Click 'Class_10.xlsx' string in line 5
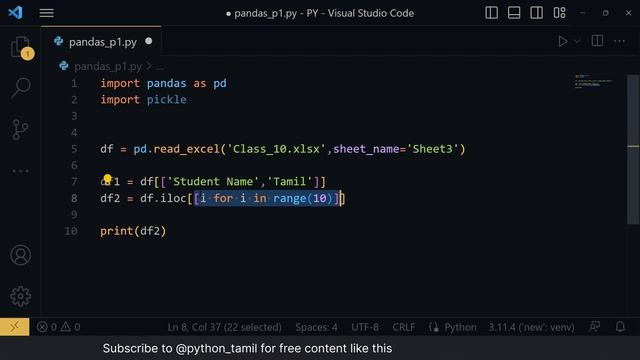 pyautogui.click(x=276, y=149)
